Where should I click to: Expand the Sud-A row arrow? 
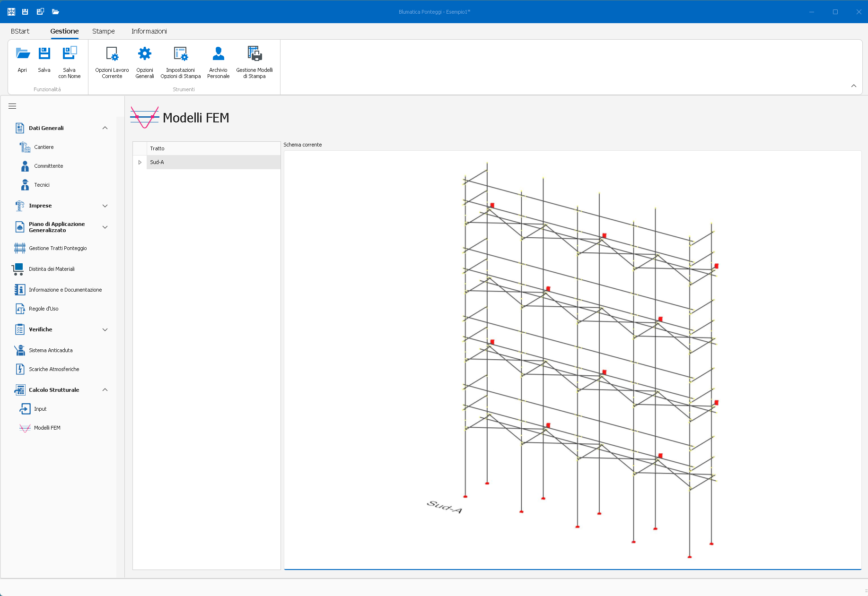(x=140, y=162)
